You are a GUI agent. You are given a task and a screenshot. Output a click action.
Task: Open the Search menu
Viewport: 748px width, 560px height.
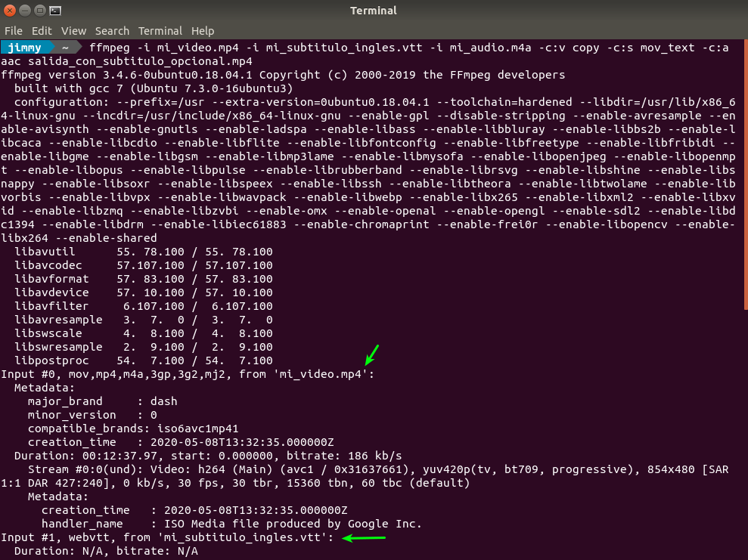coord(112,31)
